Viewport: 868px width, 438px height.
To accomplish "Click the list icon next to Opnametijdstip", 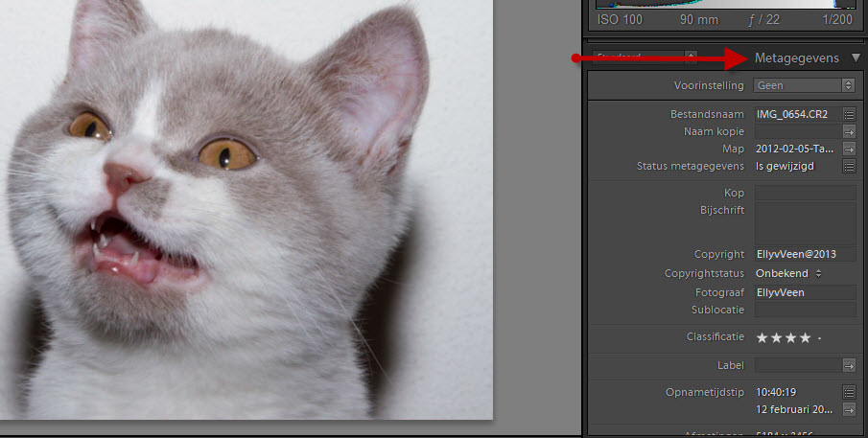I will pos(849,392).
